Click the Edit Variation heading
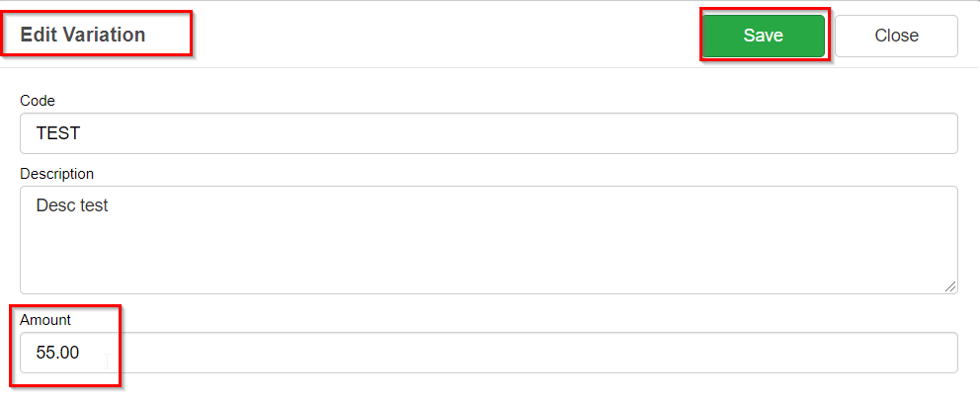 tap(83, 35)
